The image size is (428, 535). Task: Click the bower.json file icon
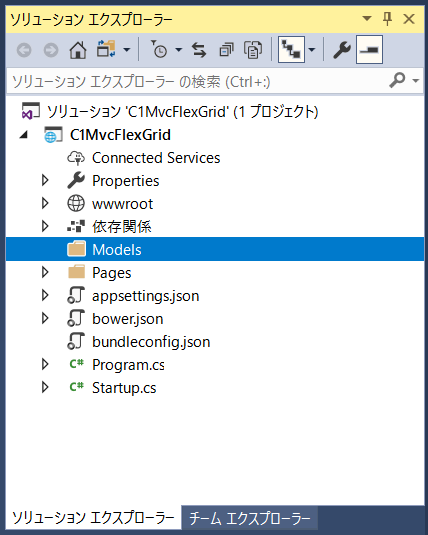(76, 318)
